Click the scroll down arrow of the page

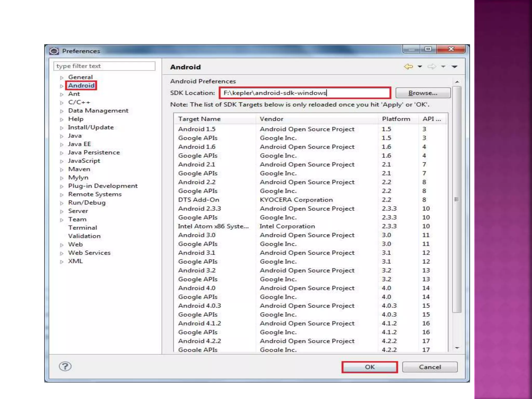pyautogui.click(x=457, y=348)
